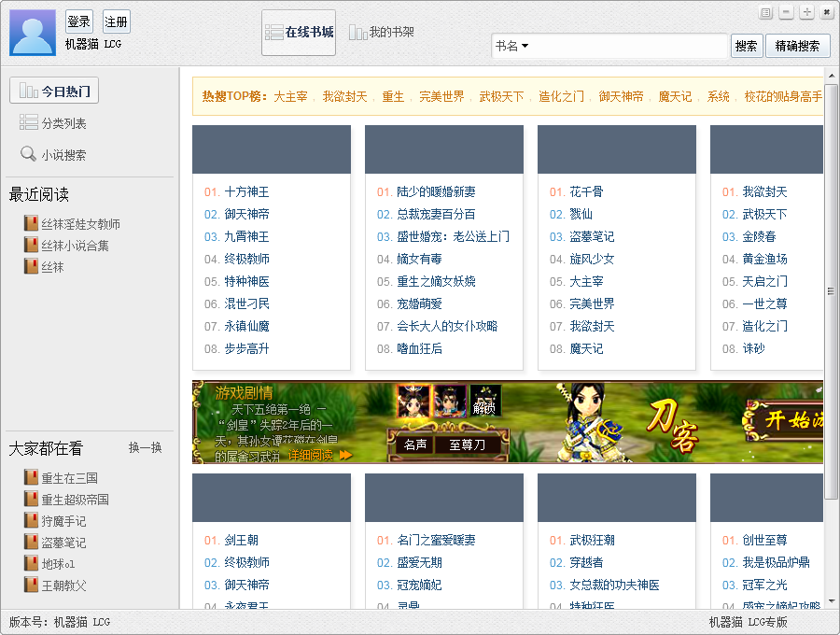Click the vertical scrollbar thumb
This screenshot has width=840, height=635.
[831, 291]
